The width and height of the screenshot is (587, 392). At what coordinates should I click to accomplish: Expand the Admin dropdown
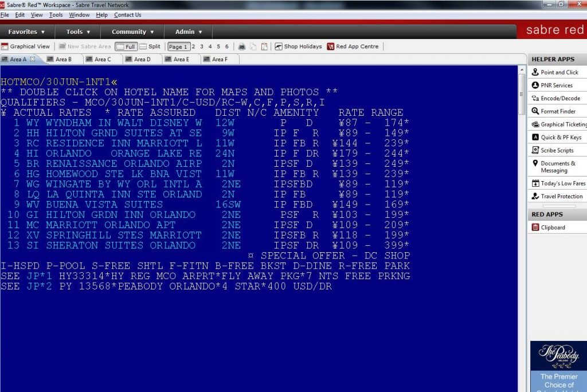[x=189, y=32]
